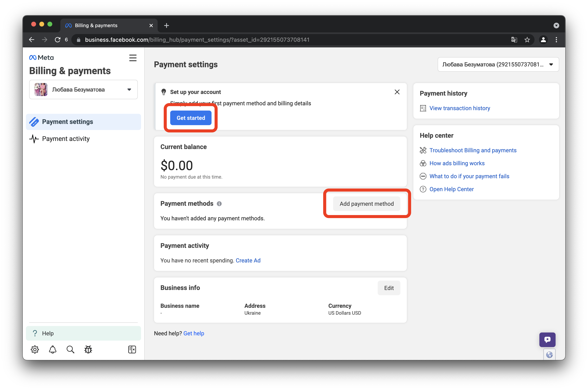Viewport: 588px width, 390px height.
Task: Click the browser address bar URL
Action: point(197,40)
